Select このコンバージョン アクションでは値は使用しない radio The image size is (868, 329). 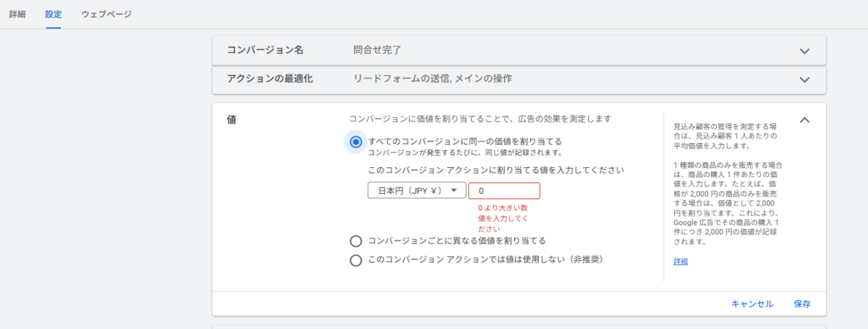point(355,260)
